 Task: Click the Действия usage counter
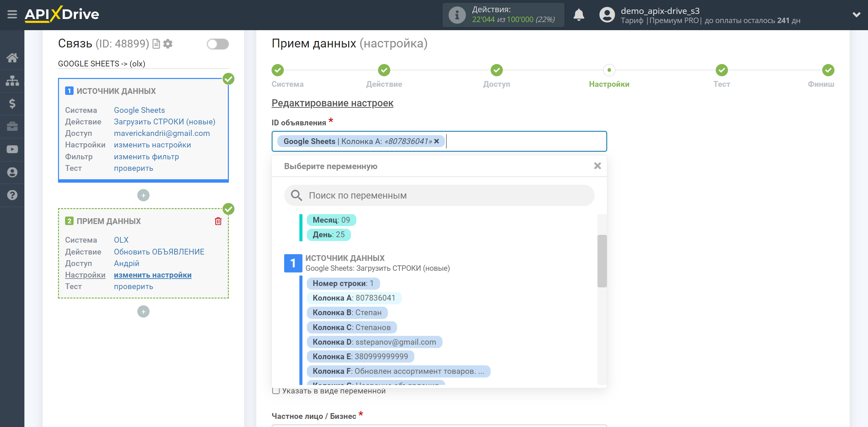[504, 15]
